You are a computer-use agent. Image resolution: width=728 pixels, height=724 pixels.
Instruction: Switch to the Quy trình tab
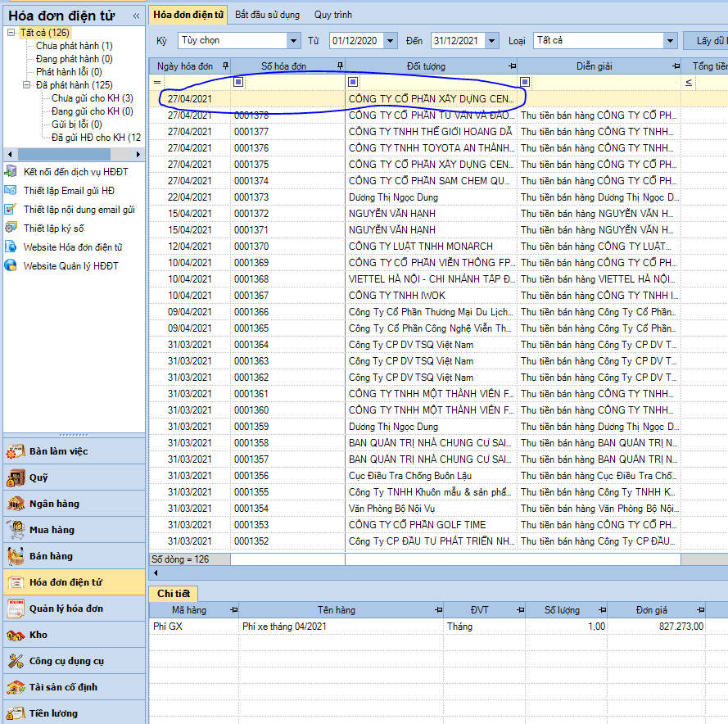333,15
